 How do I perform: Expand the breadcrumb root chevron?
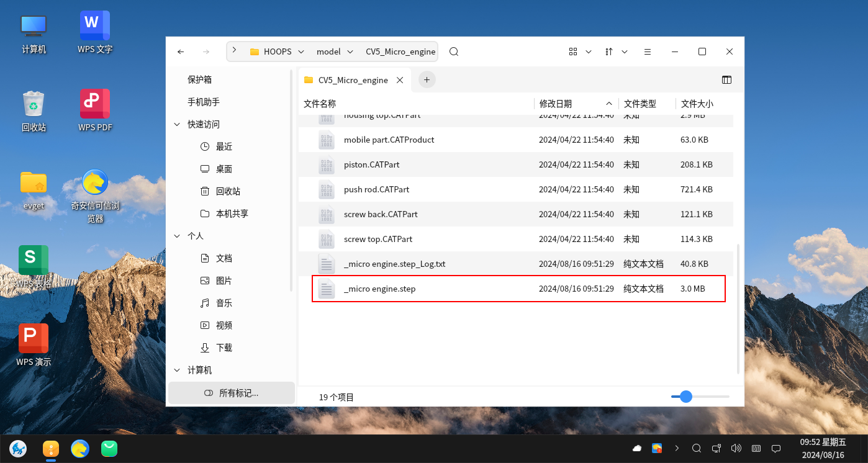234,50
